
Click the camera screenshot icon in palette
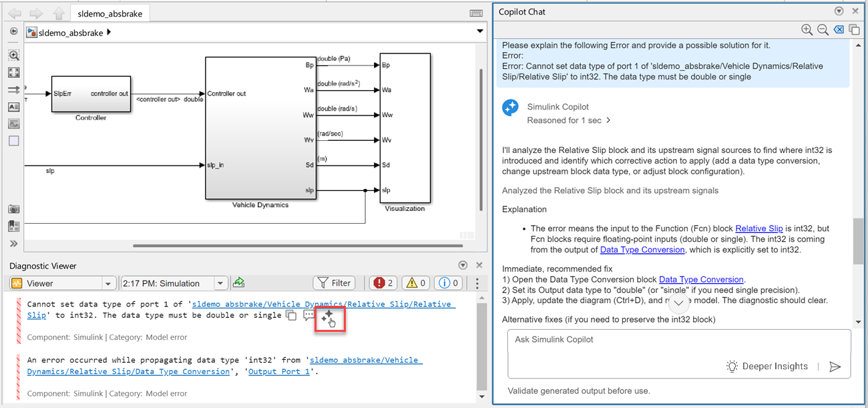click(x=13, y=210)
